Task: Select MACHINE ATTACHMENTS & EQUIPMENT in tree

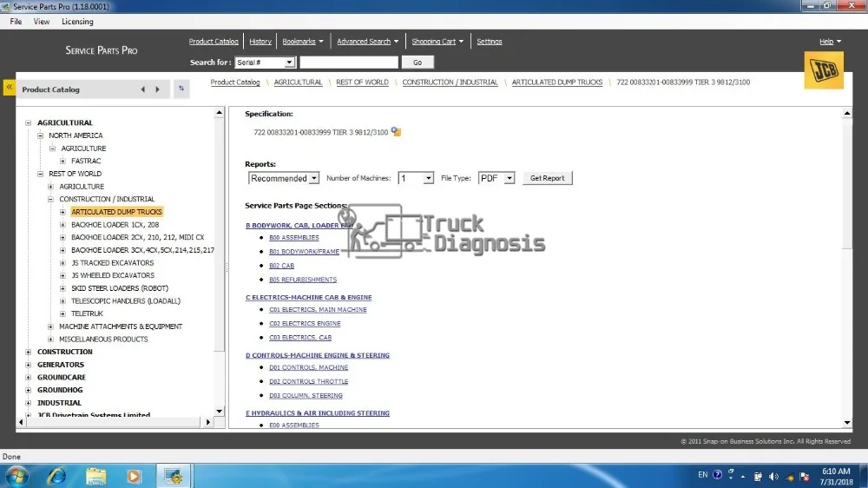Action: pos(121,326)
